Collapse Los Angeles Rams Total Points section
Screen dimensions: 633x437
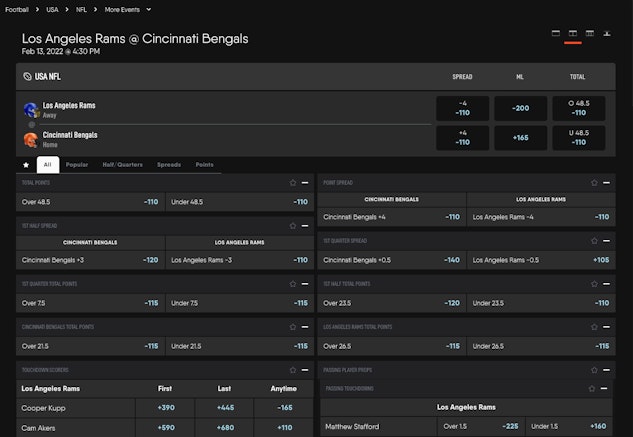pos(606,327)
